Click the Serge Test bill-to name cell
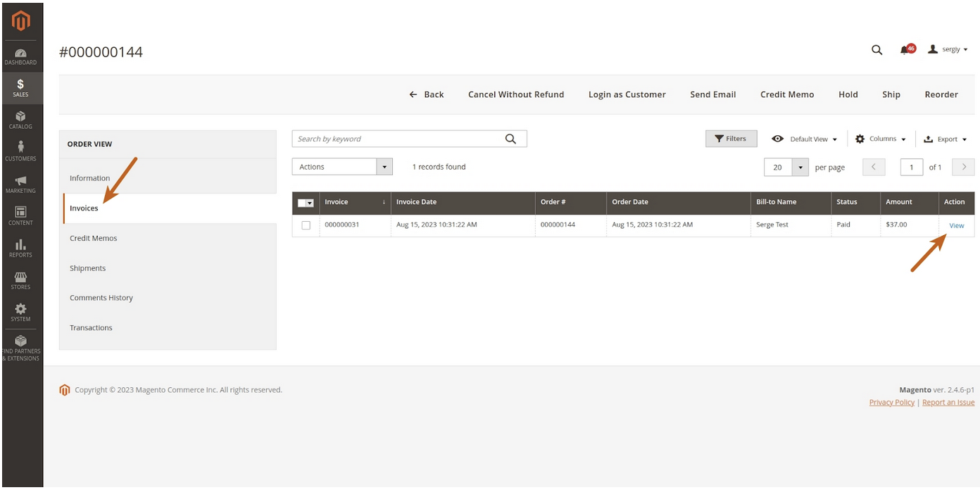This screenshot has width=980, height=490. pyautogui.click(x=791, y=225)
